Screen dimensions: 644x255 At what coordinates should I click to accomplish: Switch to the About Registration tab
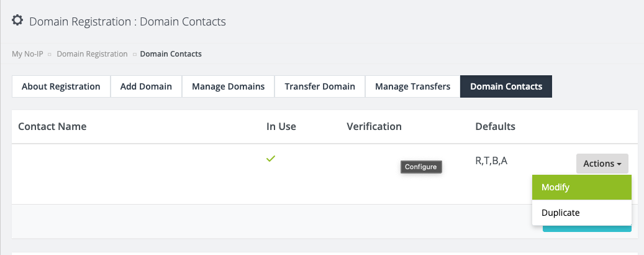pos(61,86)
